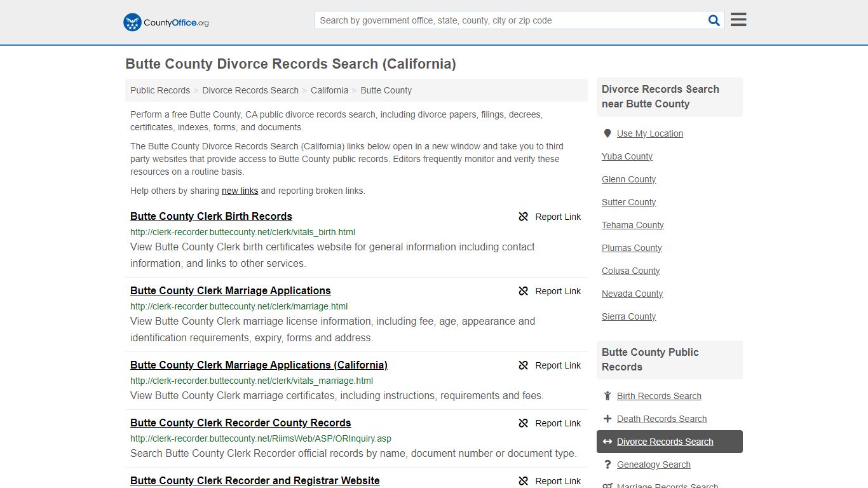Open Plumas County link
This screenshot has width=868, height=488.
(x=632, y=248)
